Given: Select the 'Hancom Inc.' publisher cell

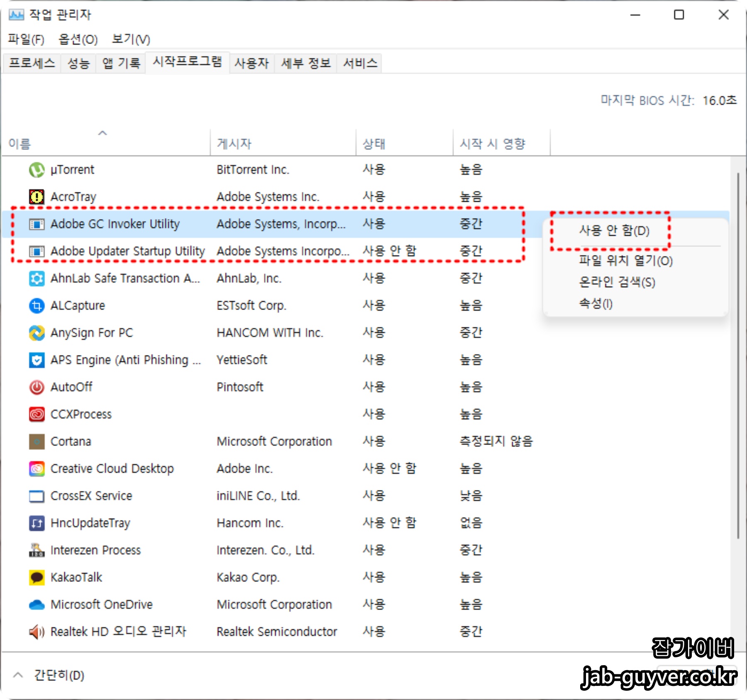Looking at the screenshot, I should click(250, 523).
